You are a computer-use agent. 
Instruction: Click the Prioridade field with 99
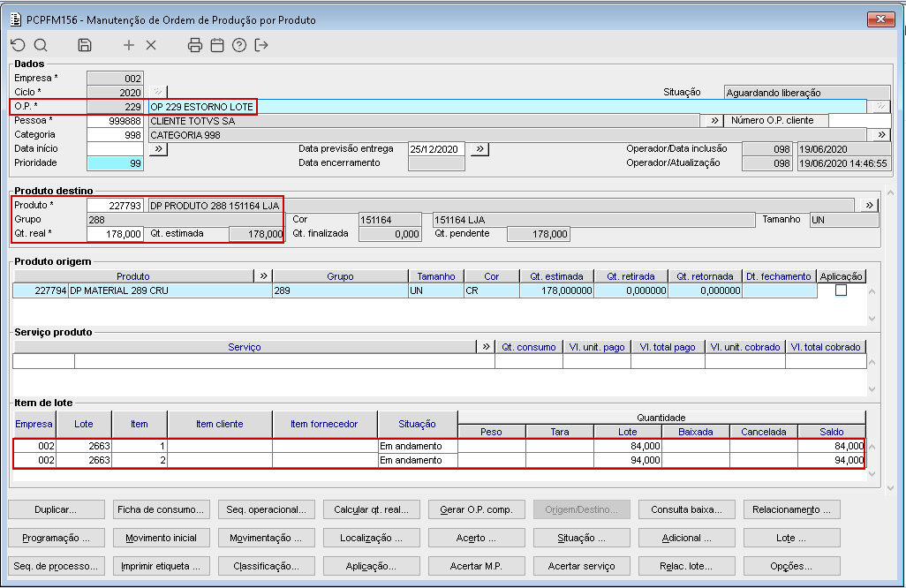tap(115, 162)
